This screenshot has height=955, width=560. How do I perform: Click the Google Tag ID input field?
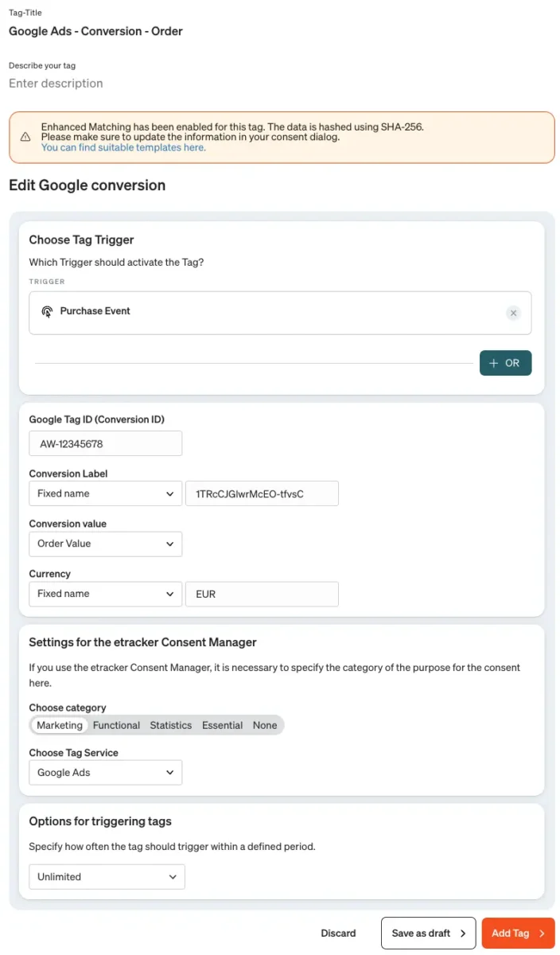(106, 443)
